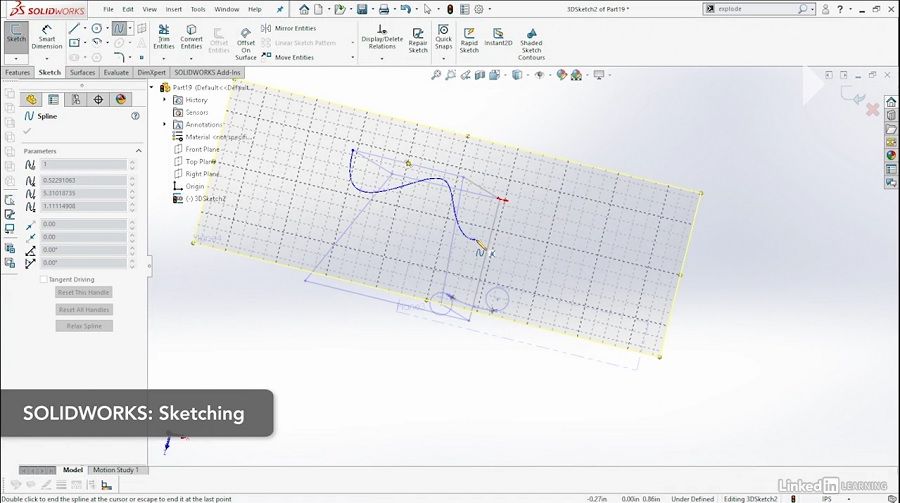Collapse the Parameters section
This screenshot has width=900, height=503.
coord(138,151)
